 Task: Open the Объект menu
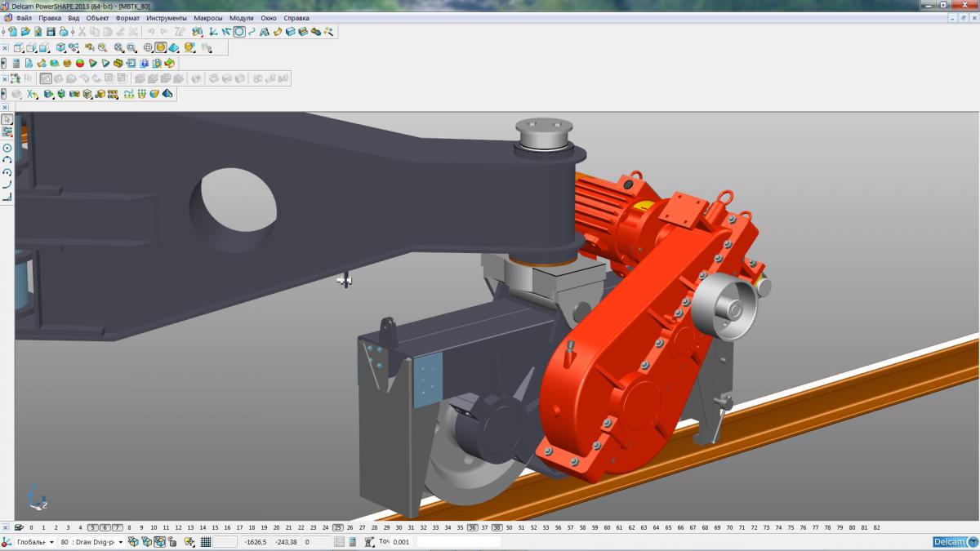pos(97,18)
